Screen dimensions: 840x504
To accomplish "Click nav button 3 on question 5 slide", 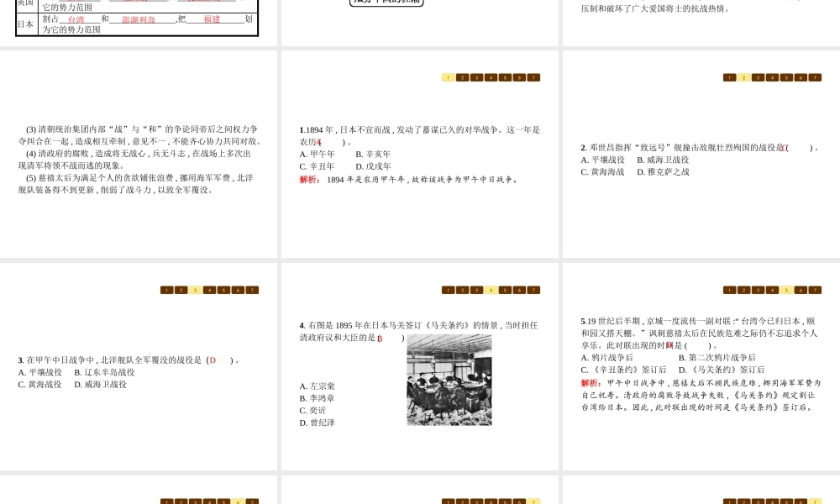I will [758, 291].
